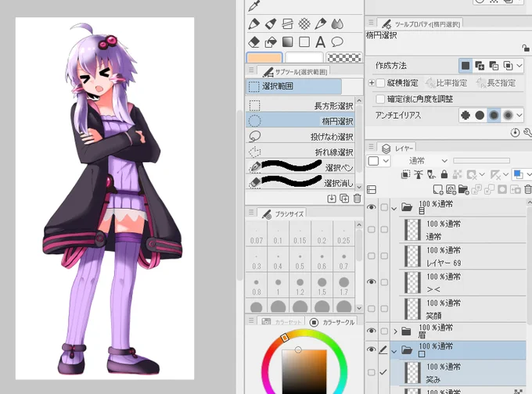Click the lock layer padlock icon
The width and height of the screenshot is (532, 394).
click(444, 174)
